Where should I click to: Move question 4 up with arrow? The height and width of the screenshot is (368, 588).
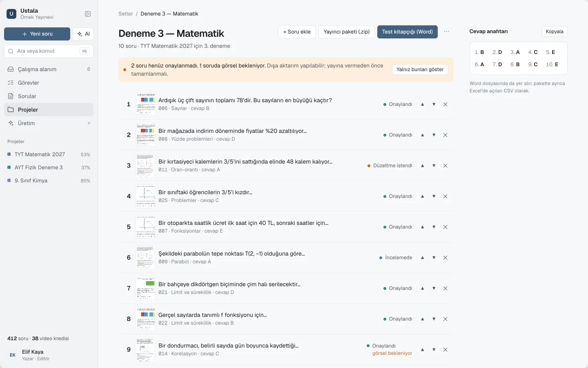tap(423, 196)
